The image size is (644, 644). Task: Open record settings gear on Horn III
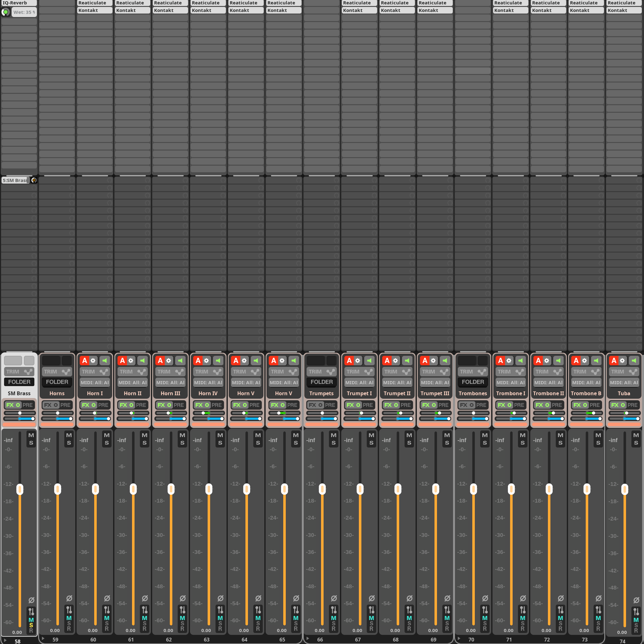coord(169,360)
